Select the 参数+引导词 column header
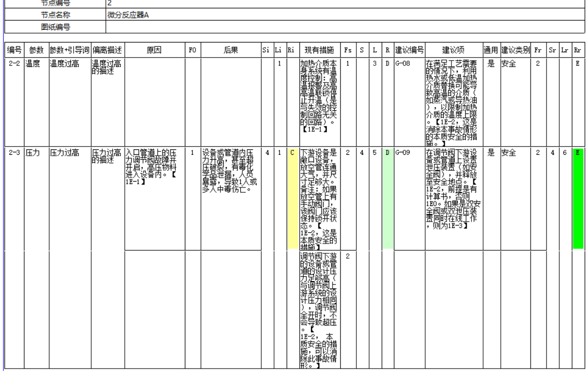This screenshot has width=588, height=371. 70,51
